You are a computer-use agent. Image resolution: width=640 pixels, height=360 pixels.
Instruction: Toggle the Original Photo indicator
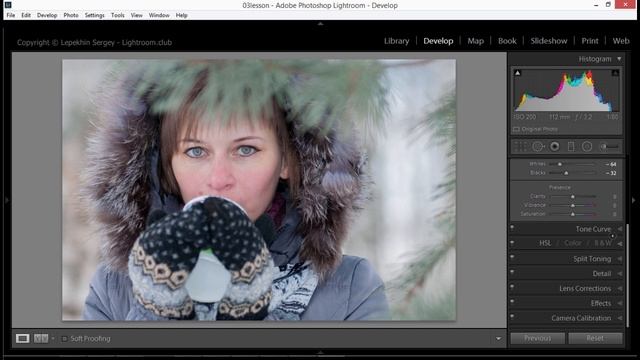516,129
